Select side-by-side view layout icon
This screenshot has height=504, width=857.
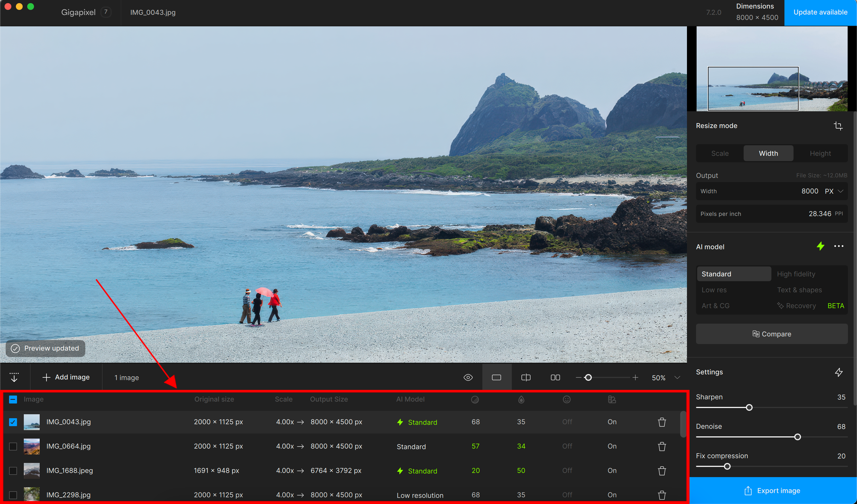click(x=555, y=377)
